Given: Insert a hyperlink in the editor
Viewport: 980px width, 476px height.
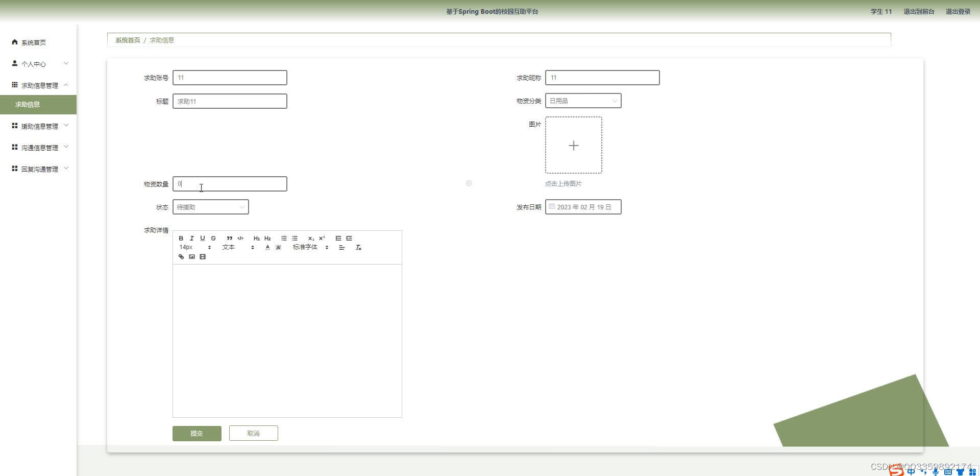Looking at the screenshot, I should coord(181,256).
